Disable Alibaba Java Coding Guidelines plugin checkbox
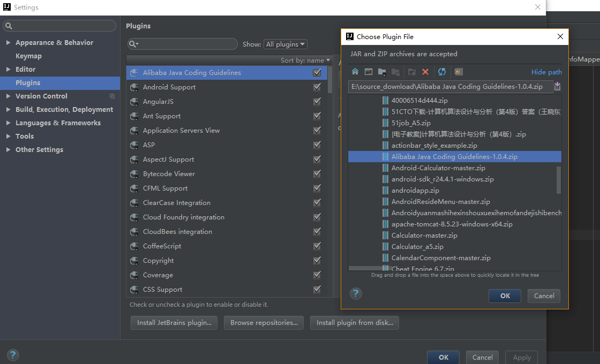The height and width of the screenshot is (364, 600). pos(317,73)
